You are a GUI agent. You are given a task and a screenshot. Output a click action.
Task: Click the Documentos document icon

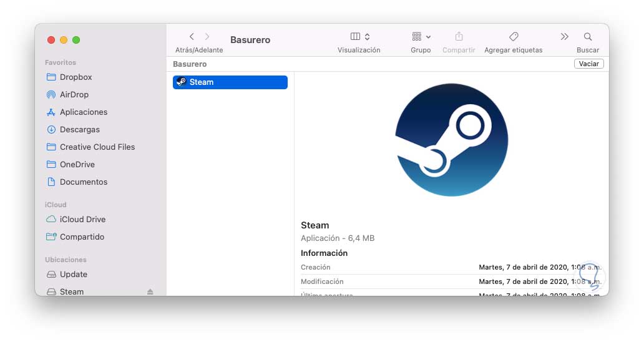51,182
